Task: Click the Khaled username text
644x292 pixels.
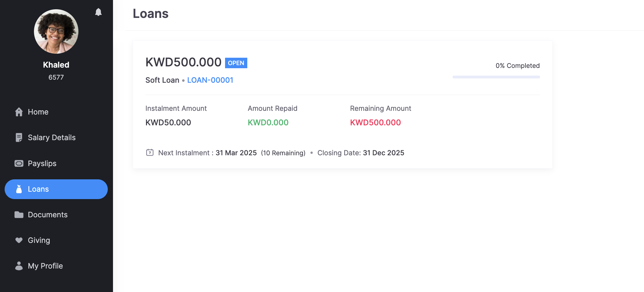Action: tap(56, 65)
